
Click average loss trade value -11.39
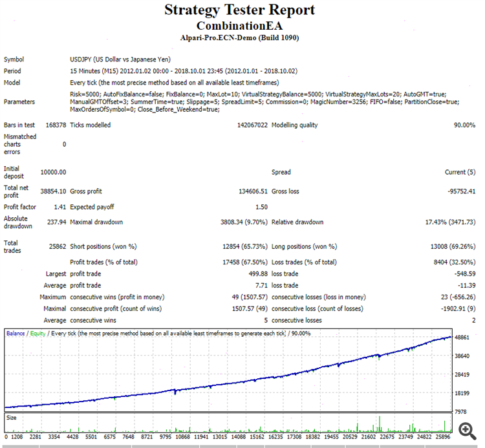(x=466, y=285)
